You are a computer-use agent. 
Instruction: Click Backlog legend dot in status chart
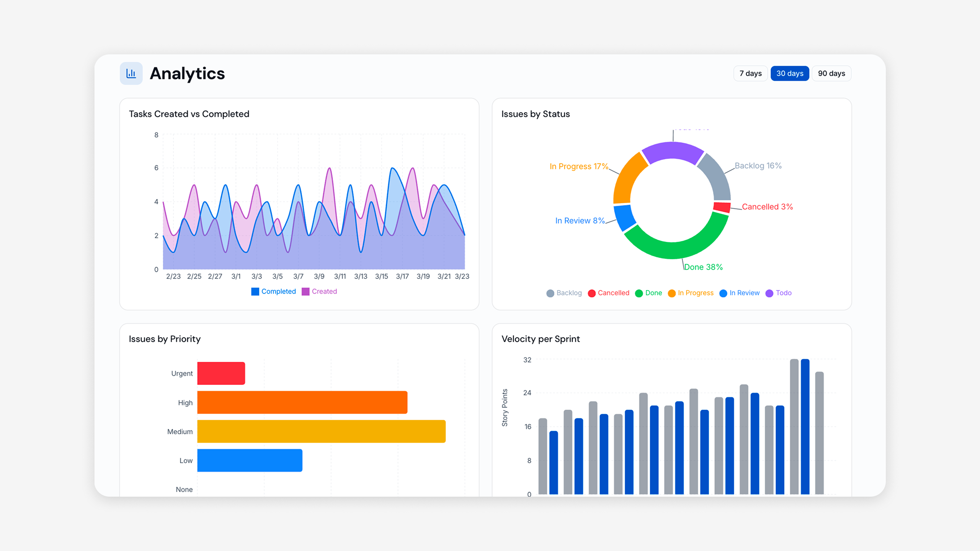(550, 293)
